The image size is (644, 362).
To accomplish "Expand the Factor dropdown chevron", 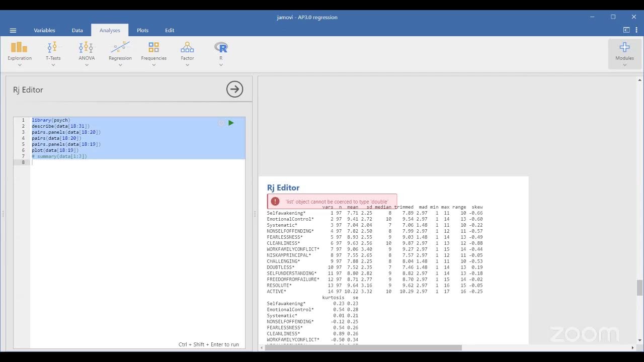I will pyautogui.click(x=187, y=65).
